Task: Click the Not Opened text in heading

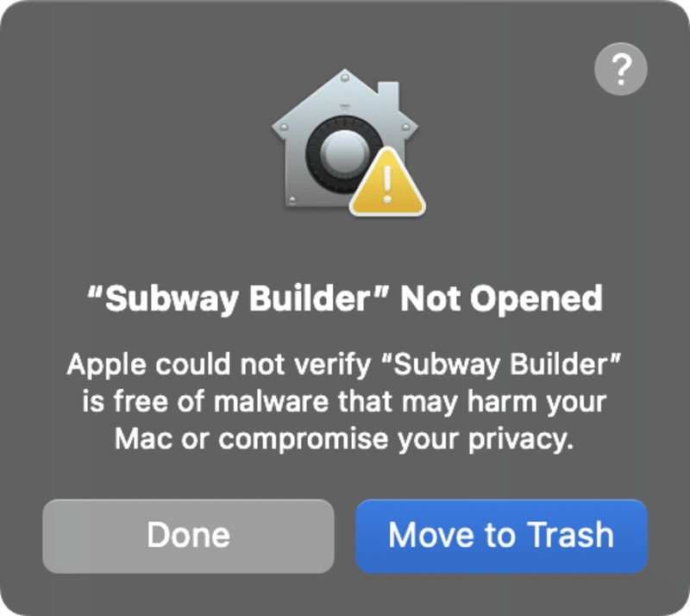Action: point(501,299)
